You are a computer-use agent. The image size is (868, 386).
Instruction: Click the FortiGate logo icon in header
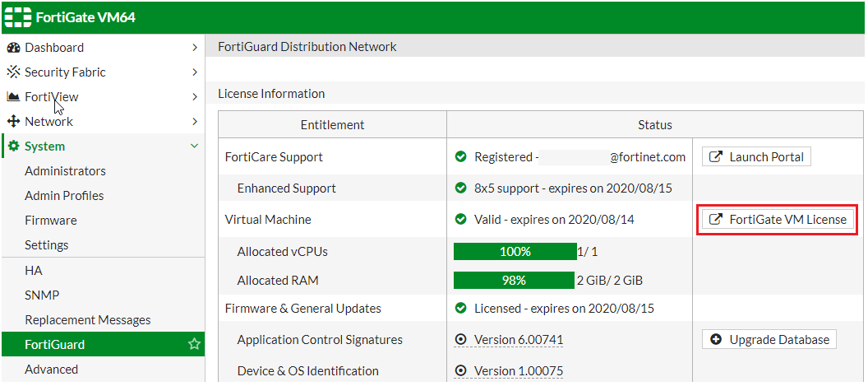[18, 16]
